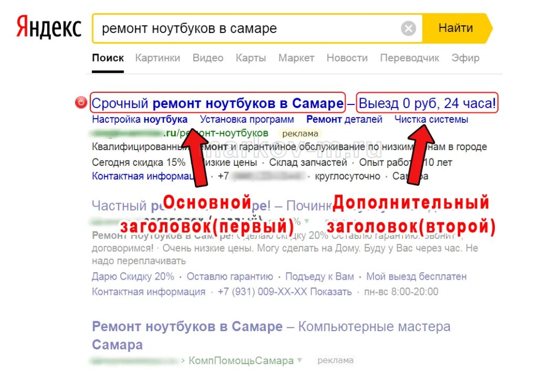Switch to the Новости tab
Screen dimensions: 538x392
347,58
